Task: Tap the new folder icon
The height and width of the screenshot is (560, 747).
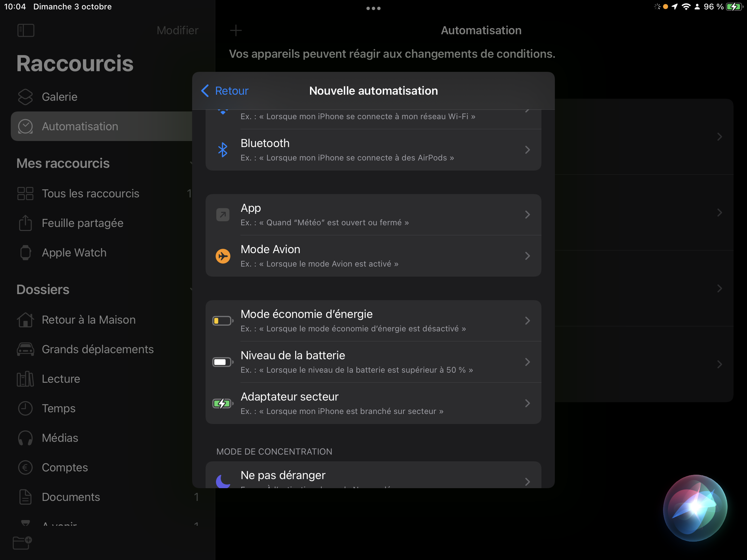Action: (x=22, y=543)
